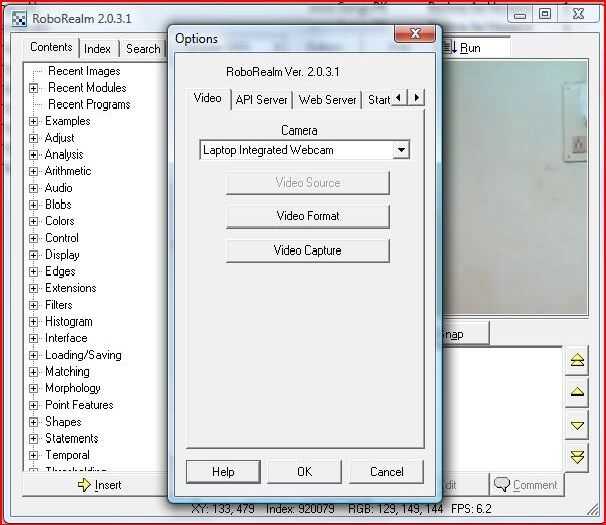Click the Run button
This screenshot has height=525, width=606.
coord(475,48)
